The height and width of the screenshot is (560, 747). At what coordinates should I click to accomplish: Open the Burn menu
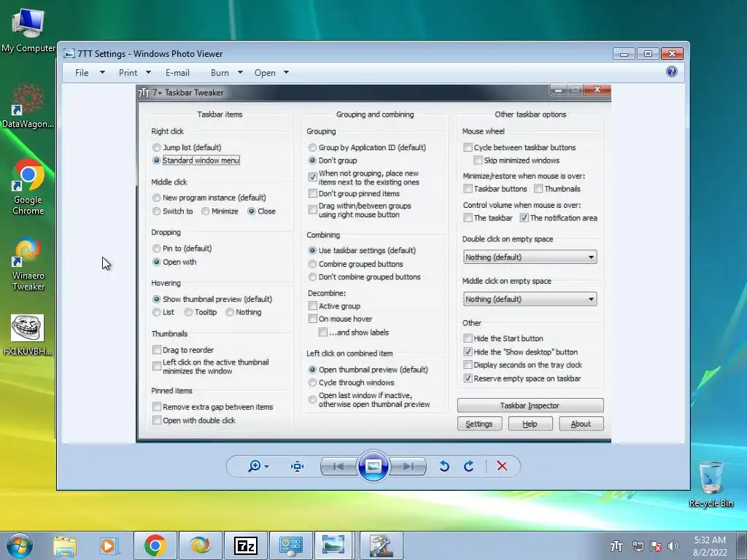pos(220,73)
